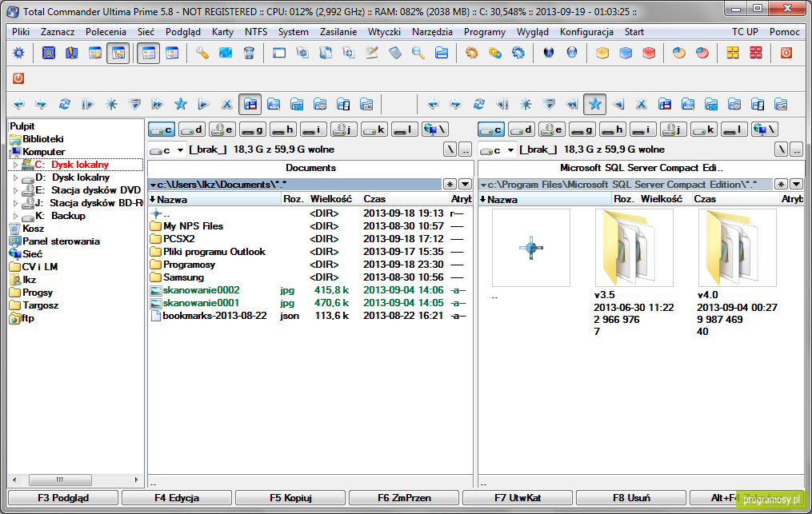Click the magnifying glass search icon
This screenshot has width=812, height=514.
point(418,53)
